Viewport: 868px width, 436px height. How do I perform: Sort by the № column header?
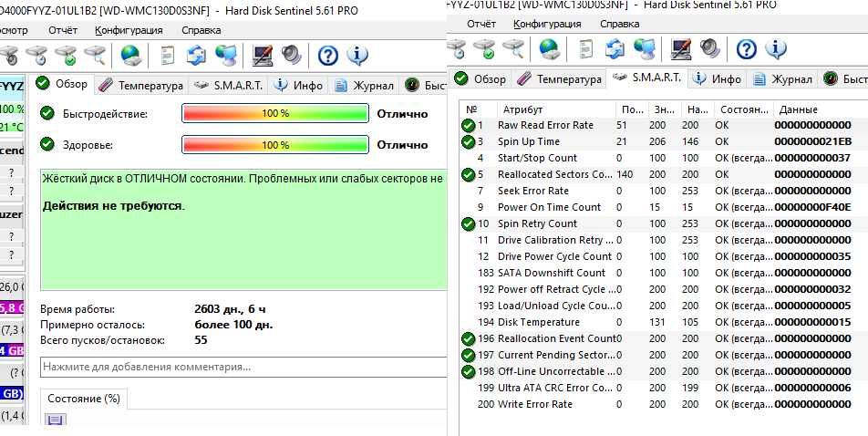coord(479,109)
